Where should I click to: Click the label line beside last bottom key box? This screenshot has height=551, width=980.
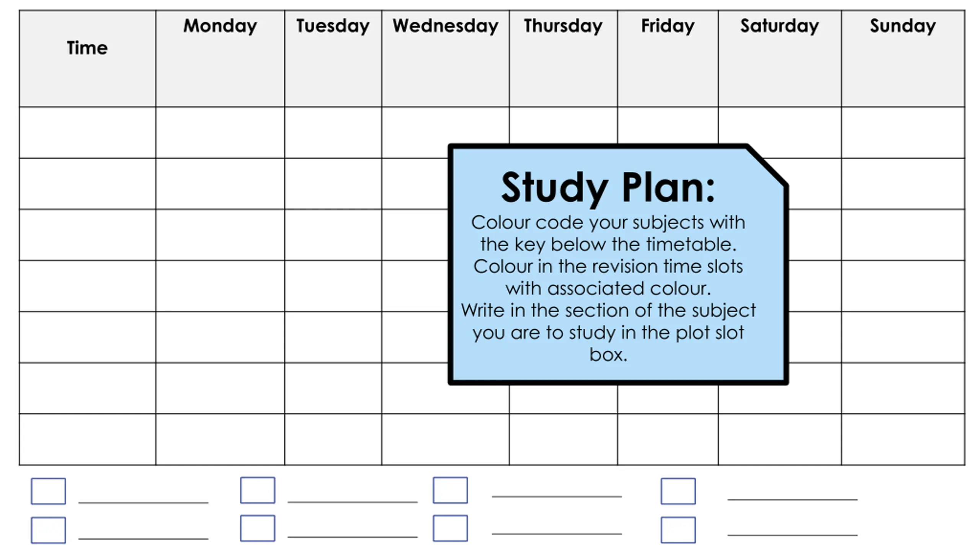tap(792, 535)
